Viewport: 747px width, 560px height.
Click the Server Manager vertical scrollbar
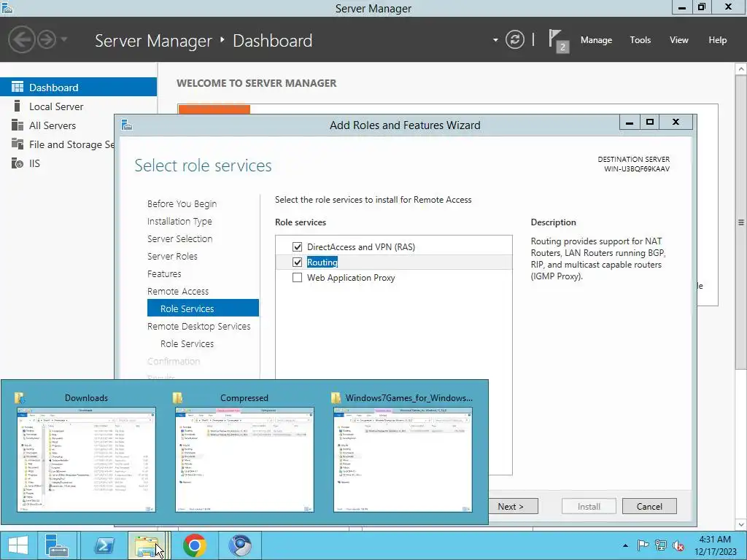[741, 222]
